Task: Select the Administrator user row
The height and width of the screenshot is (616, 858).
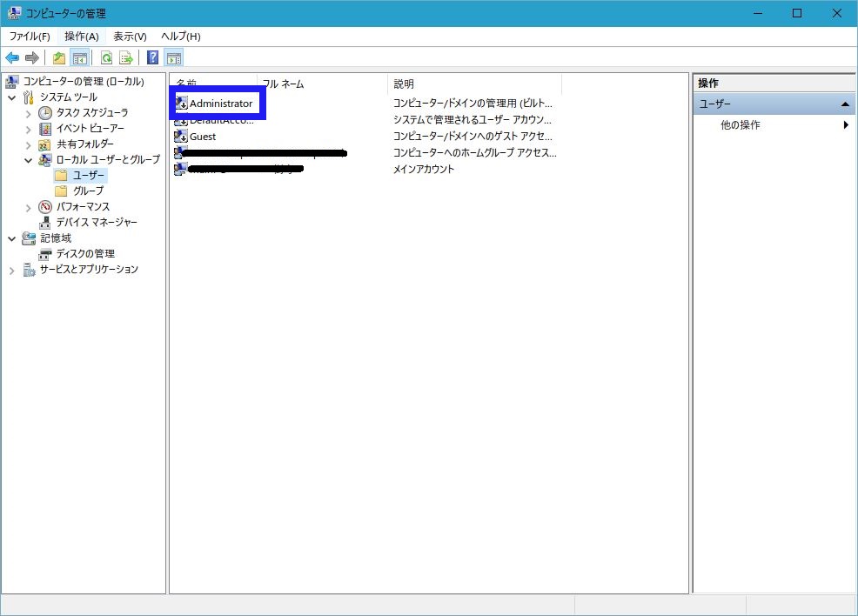Action: click(x=221, y=103)
